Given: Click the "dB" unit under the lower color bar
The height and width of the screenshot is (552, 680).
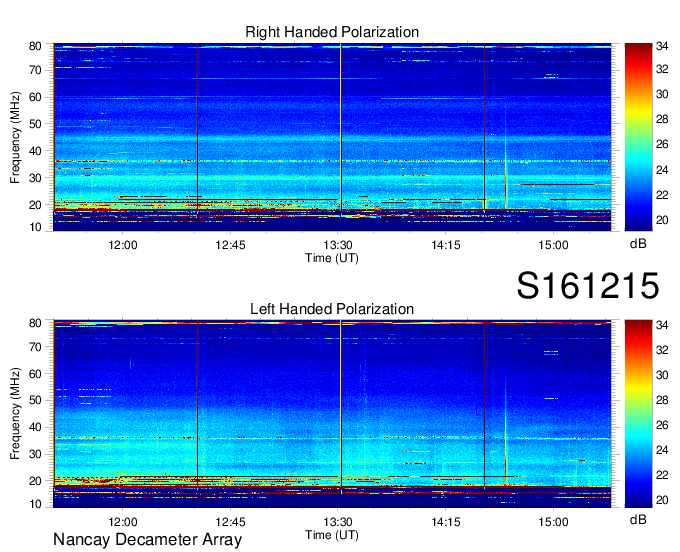Looking at the screenshot, I should pyautogui.click(x=638, y=519).
